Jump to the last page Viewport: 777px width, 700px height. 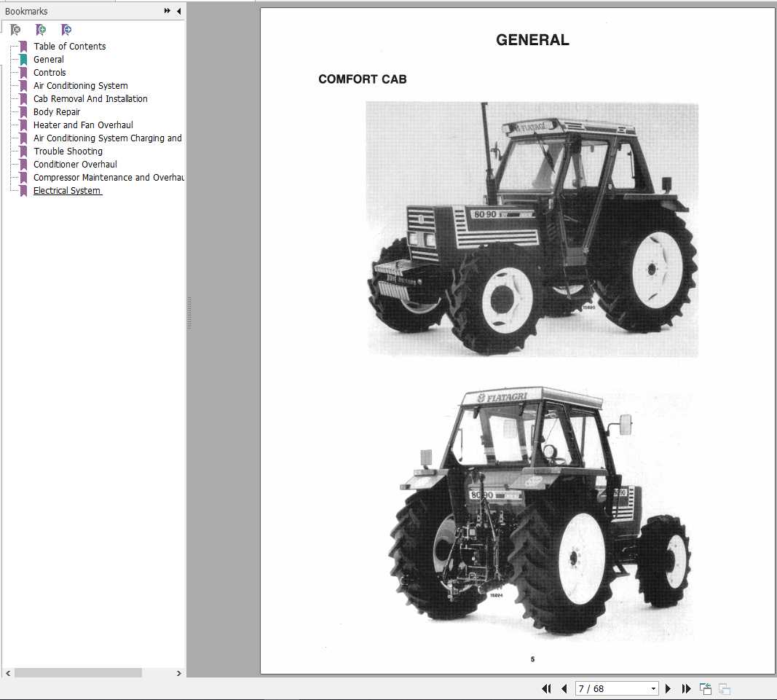pos(686,688)
